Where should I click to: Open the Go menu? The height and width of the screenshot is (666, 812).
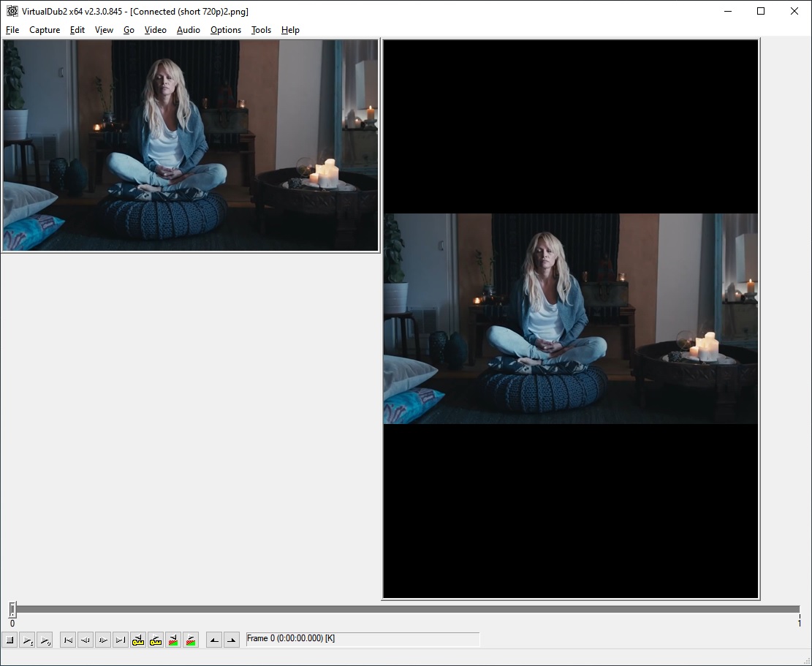click(129, 30)
